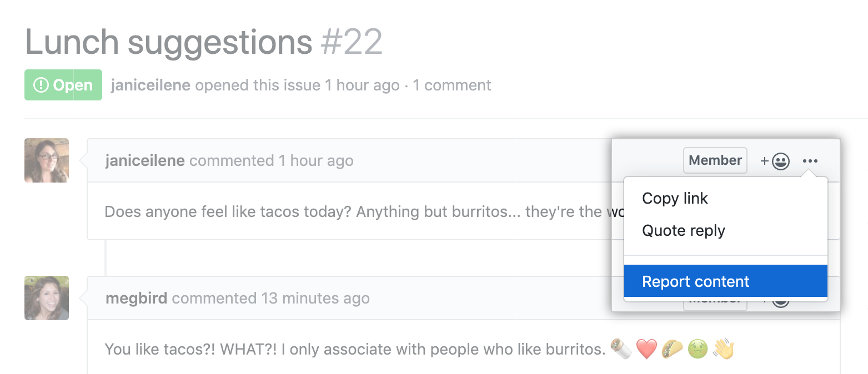Click the burrito emoji in megbird's comment
The height and width of the screenshot is (374, 868).
tap(621, 348)
